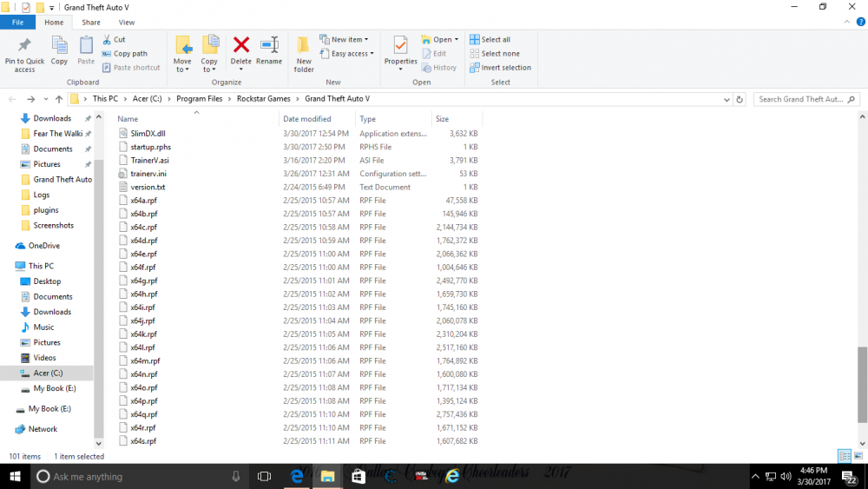868x489 pixels.
Task: Click the Edit ribbon command
Action: pos(434,54)
